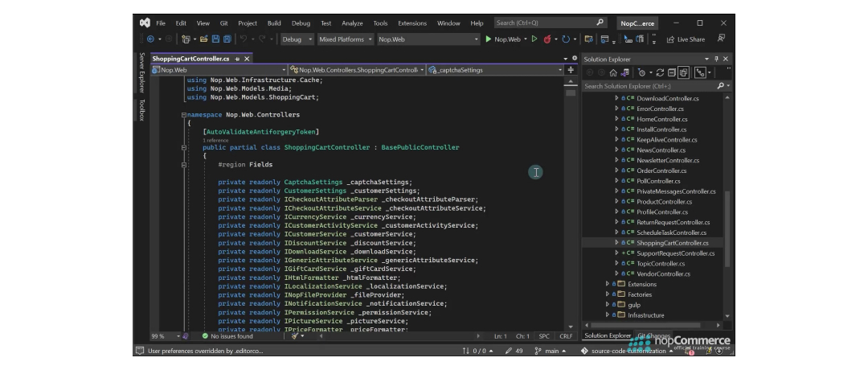This screenshot has height=370, width=868.
Task: Click the Collapse All icon in Solution Explorer
Action: tap(671, 72)
